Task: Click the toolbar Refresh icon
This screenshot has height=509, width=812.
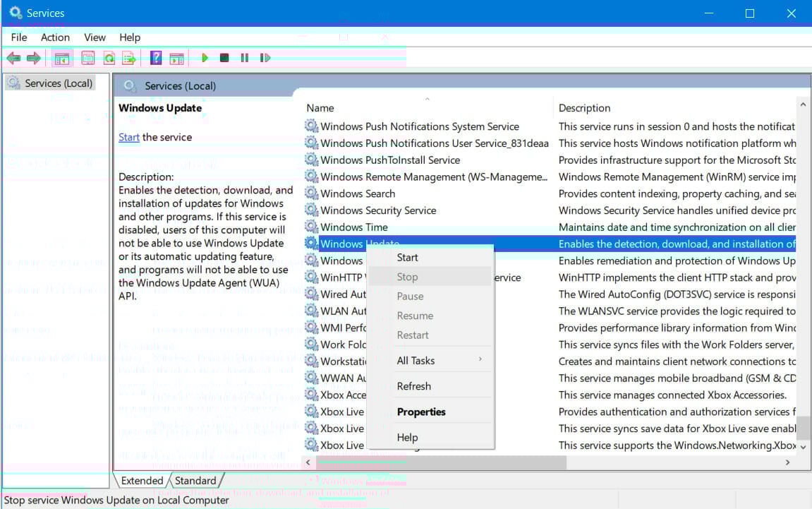Action: click(x=109, y=58)
